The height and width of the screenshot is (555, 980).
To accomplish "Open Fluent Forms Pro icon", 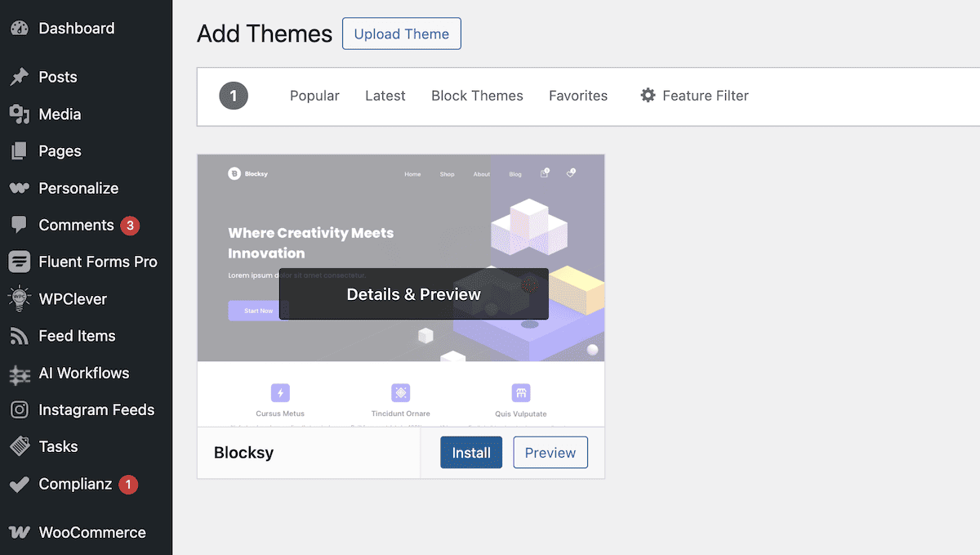I will coord(20,262).
